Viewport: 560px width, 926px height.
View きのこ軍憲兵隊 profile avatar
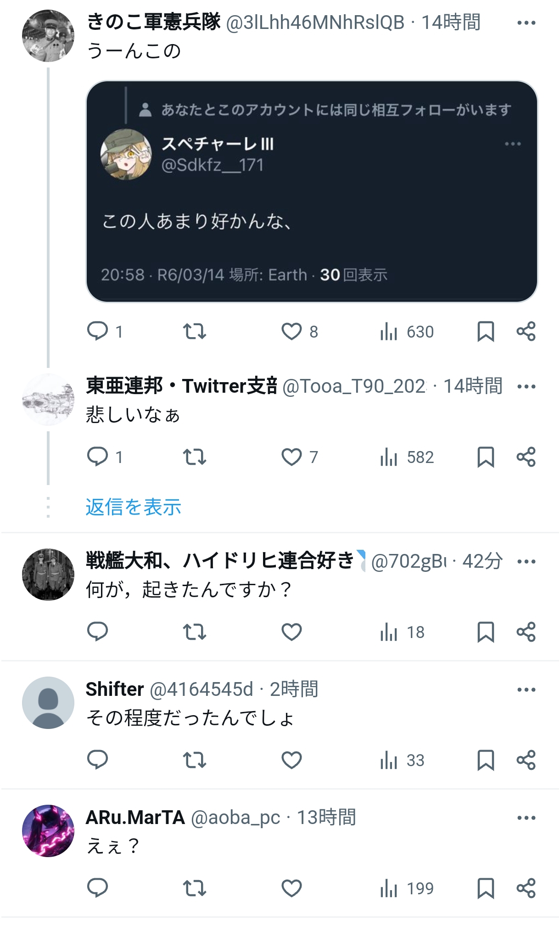tap(48, 36)
